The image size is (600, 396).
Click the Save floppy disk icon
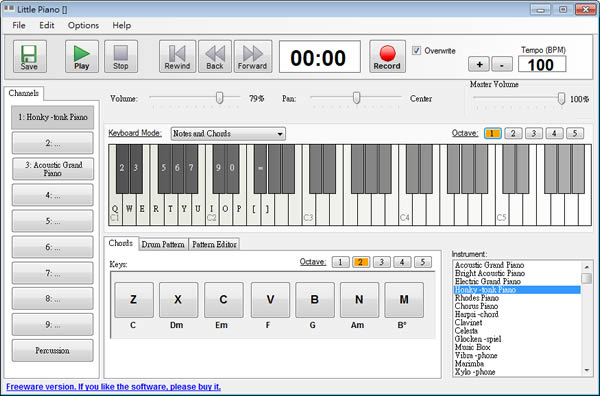(x=29, y=56)
